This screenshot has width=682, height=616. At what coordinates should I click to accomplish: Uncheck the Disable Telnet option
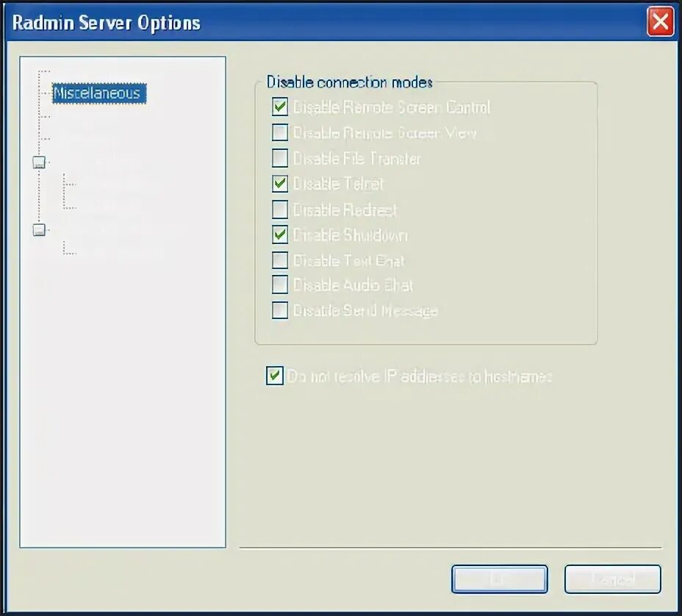[x=280, y=184]
